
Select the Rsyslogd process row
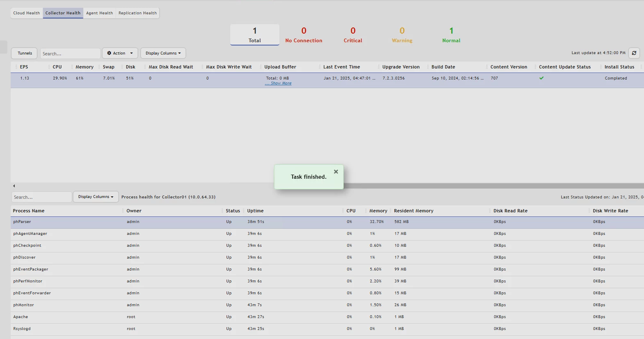coord(327,329)
